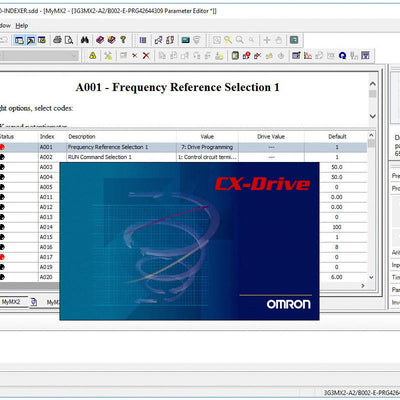This screenshot has height=400, width=400.
Task: Click parameter table scroll down arrow
Action: point(371,277)
